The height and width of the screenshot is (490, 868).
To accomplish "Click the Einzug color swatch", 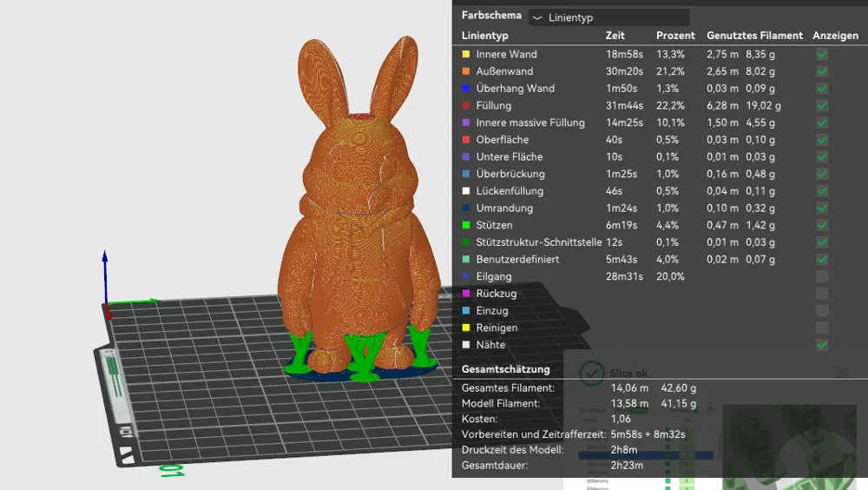I will [466, 311].
